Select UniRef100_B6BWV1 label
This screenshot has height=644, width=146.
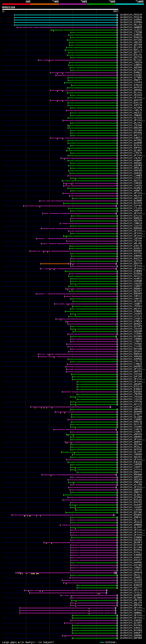[x=131, y=289]
